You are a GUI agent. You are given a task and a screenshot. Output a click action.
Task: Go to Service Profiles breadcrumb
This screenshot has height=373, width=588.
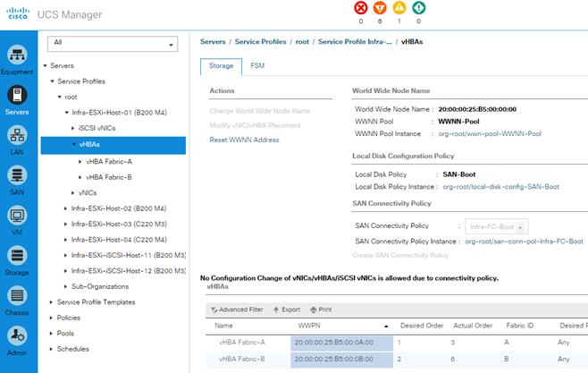click(260, 42)
